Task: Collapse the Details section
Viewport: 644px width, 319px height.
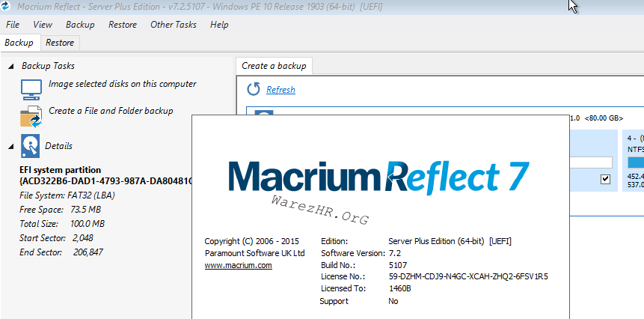Action: click(11, 145)
